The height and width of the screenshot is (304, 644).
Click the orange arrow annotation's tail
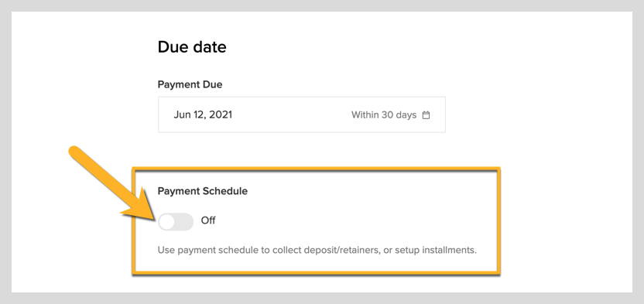[x=77, y=152]
